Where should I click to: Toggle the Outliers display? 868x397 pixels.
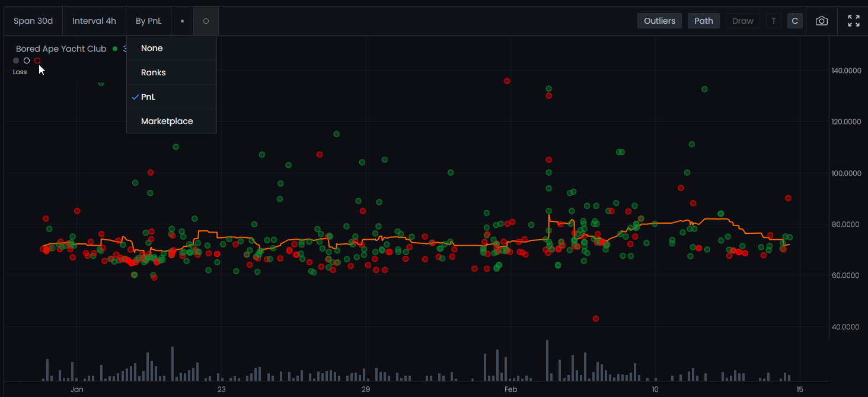coord(659,21)
